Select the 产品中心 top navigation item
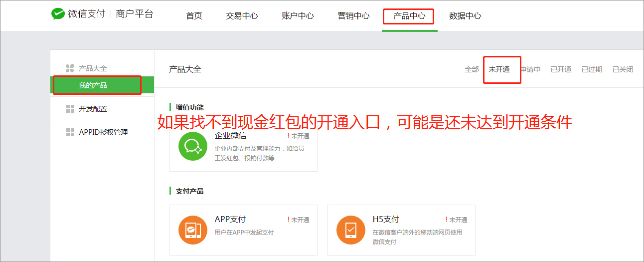 (x=409, y=15)
